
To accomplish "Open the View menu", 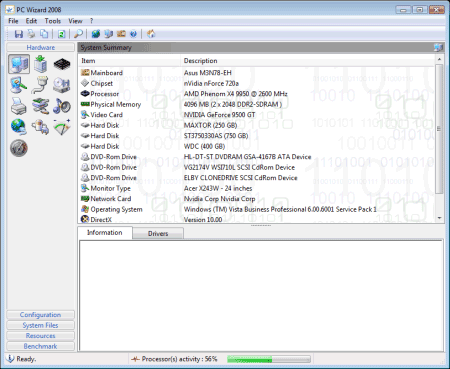I will [x=75, y=21].
